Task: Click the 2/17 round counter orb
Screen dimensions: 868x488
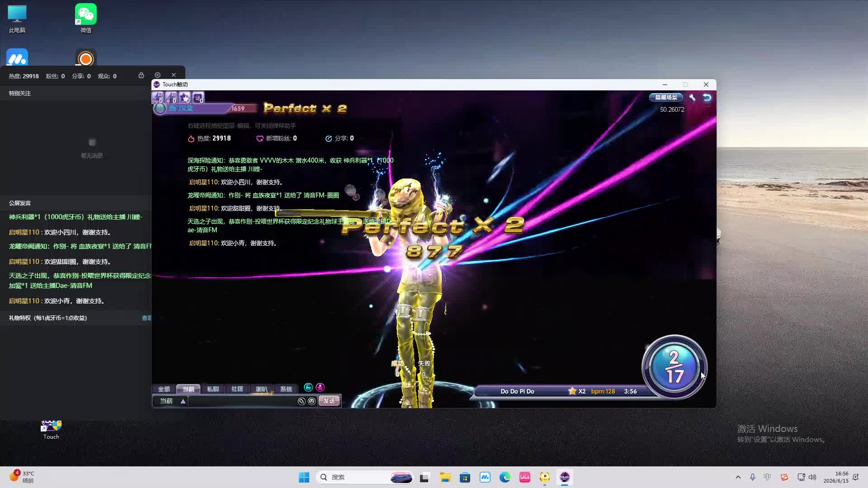Action: 674,367
